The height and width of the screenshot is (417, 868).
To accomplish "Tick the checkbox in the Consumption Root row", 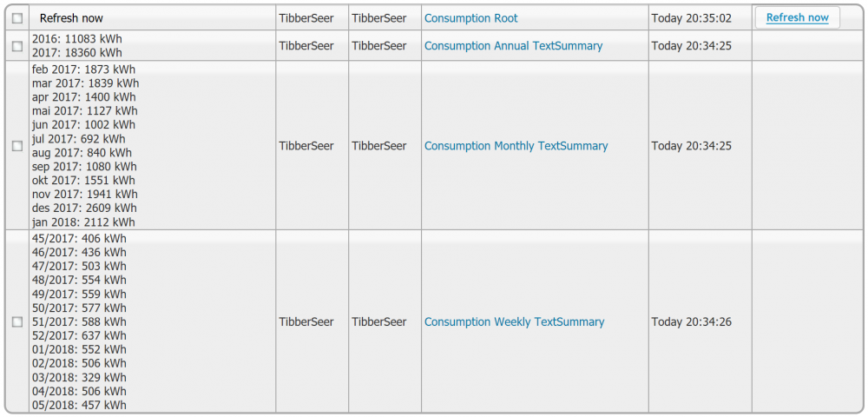I will tap(17, 18).
